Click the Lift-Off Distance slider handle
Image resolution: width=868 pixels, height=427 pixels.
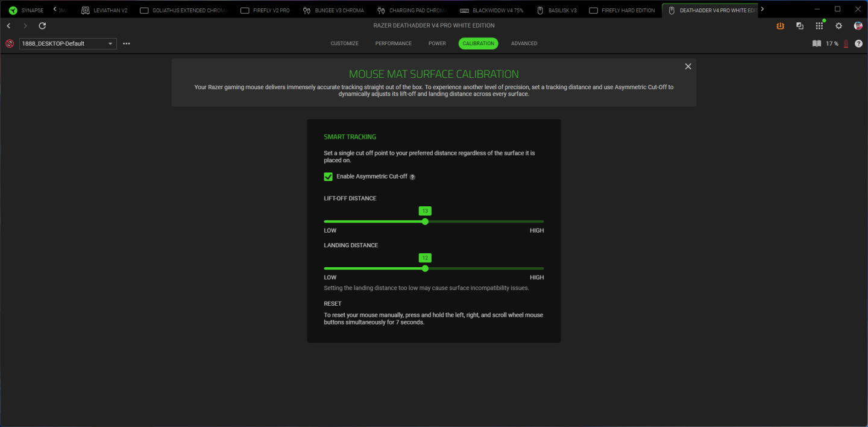(x=425, y=221)
